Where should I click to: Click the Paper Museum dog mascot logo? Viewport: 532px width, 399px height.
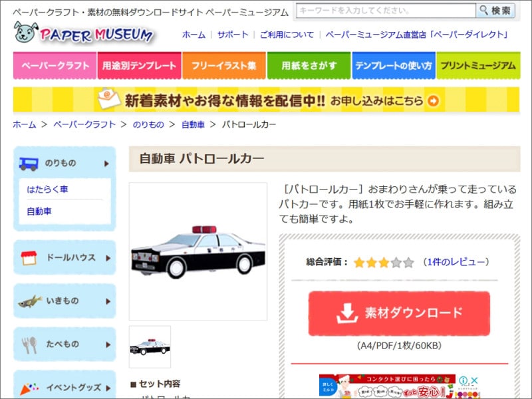(x=23, y=35)
